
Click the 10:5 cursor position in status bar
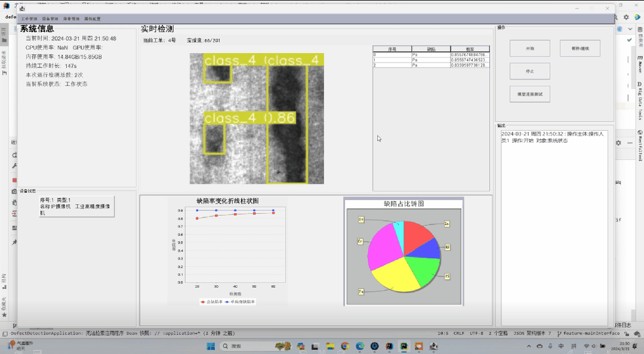[x=443, y=334]
